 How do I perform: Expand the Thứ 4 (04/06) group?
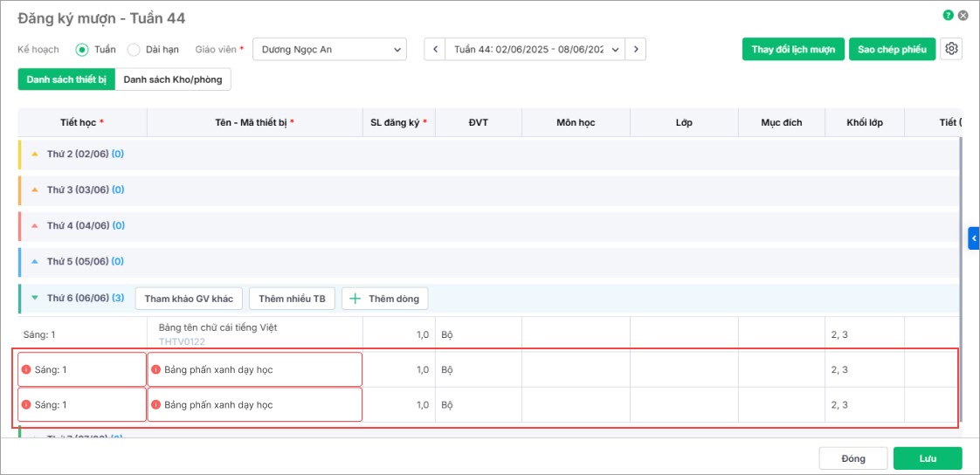click(35, 225)
